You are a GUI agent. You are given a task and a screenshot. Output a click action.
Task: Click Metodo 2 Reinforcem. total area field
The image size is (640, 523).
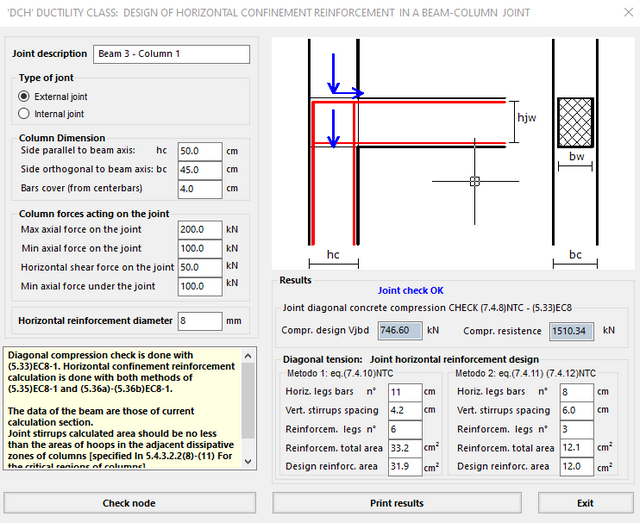577,448
